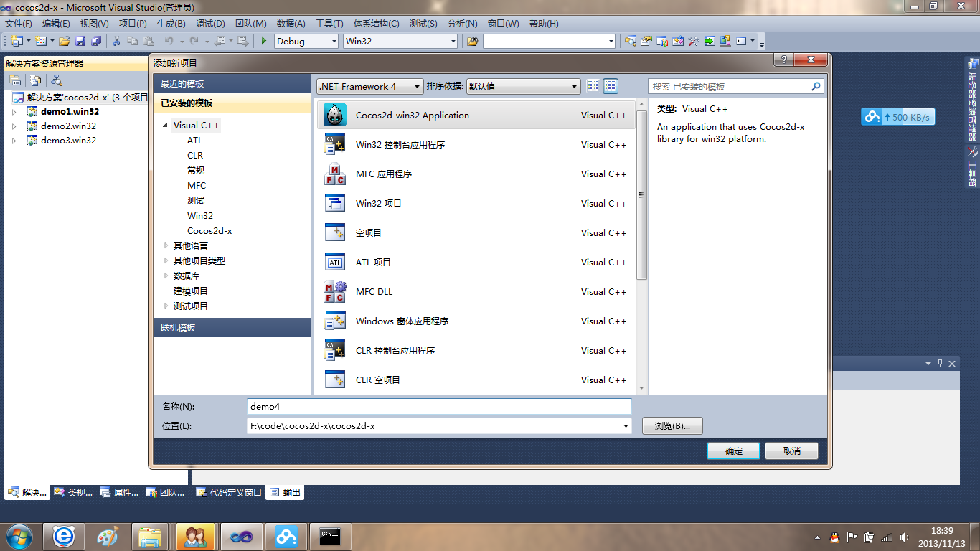Select 最近的模板 section header
Screen dimensions: 980x551
click(232, 83)
